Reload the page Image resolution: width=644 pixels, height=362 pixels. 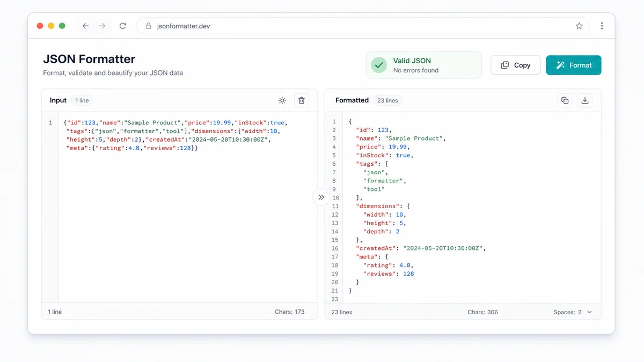(x=123, y=26)
